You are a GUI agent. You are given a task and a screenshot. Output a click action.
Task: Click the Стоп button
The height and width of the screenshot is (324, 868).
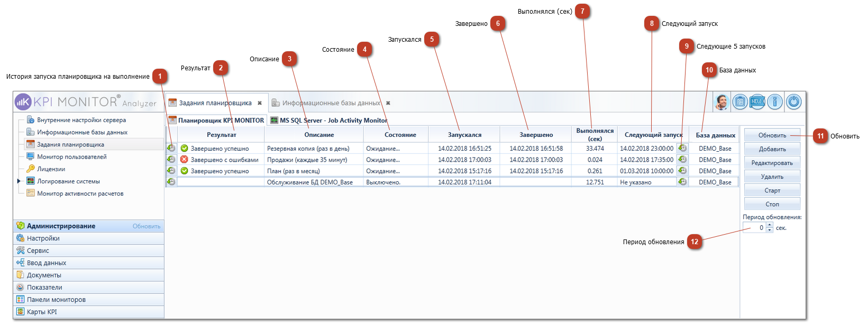coord(772,204)
